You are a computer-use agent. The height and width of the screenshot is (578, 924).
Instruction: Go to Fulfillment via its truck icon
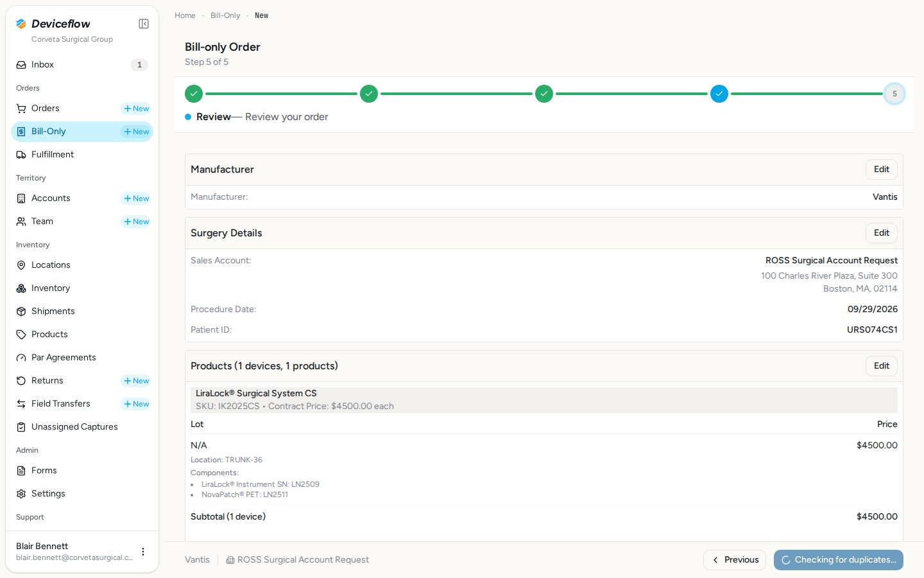21,155
